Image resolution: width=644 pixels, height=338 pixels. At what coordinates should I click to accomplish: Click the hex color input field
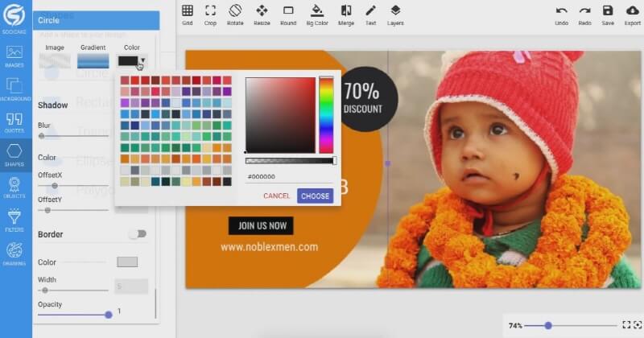point(289,176)
